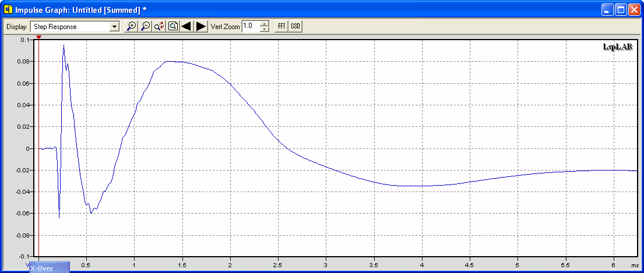Click the 'Display' label
Viewport: 644px width, 273px height.
pos(16,27)
